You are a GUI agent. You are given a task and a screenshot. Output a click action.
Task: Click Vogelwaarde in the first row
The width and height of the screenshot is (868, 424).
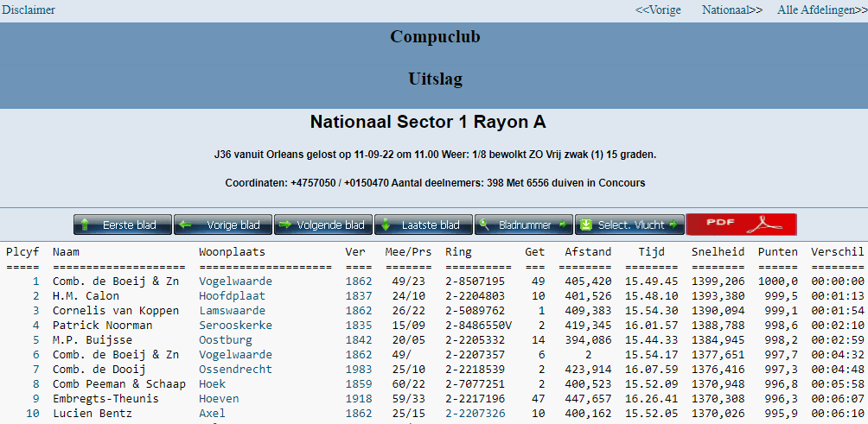[x=235, y=282]
